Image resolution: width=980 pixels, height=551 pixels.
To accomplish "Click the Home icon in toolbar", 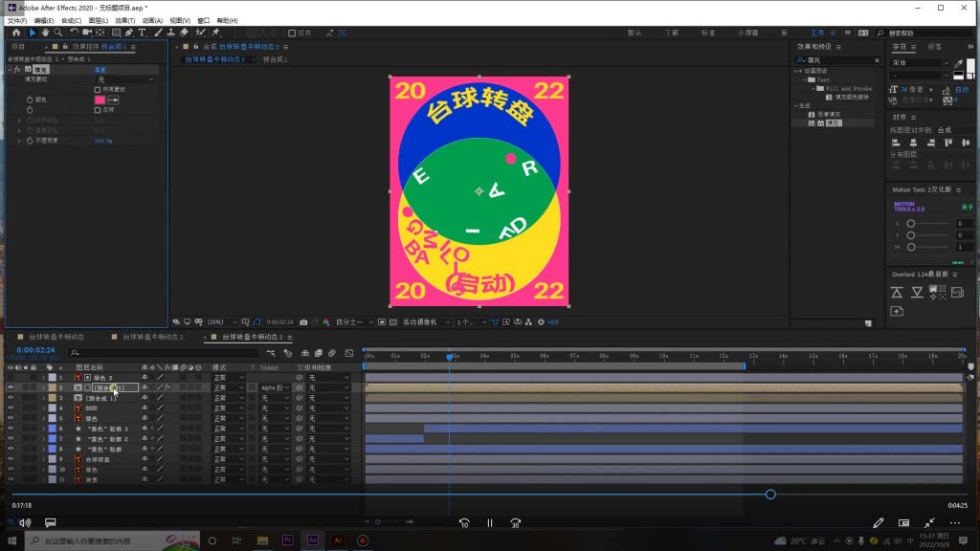I will point(16,33).
